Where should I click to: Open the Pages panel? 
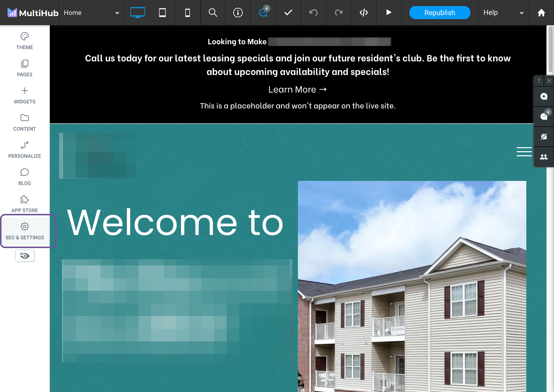coord(25,68)
